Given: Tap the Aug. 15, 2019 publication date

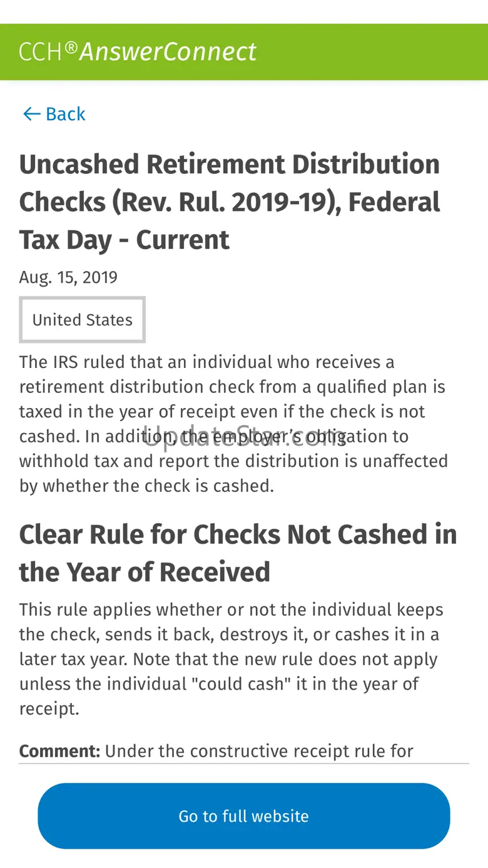Looking at the screenshot, I should tap(68, 277).
